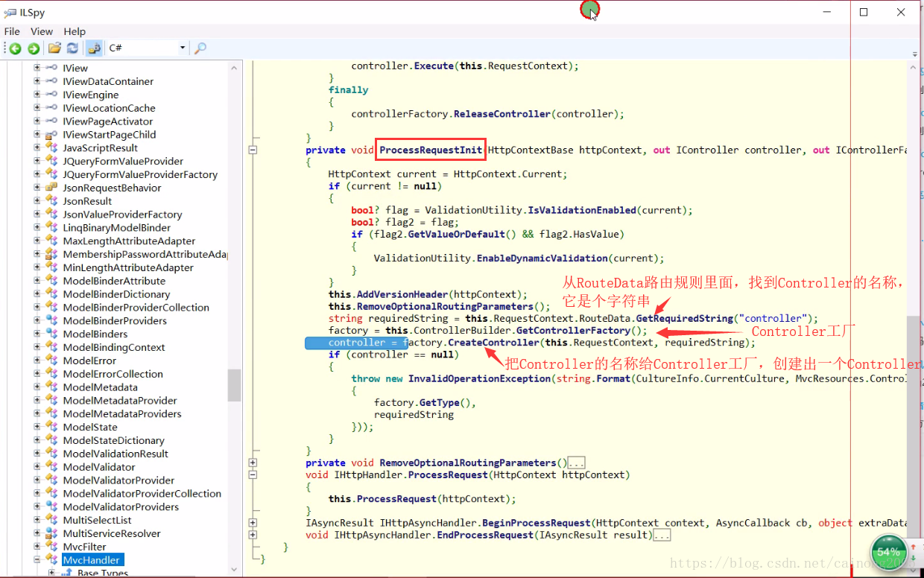The width and height of the screenshot is (924, 578).
Task: Open an assembly via the folder icon
Action: click(x=54, y=48)
